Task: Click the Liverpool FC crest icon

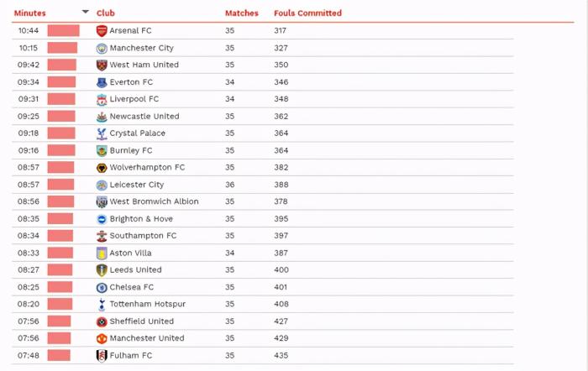Action: pyautogui.click(x=102, y=99)
